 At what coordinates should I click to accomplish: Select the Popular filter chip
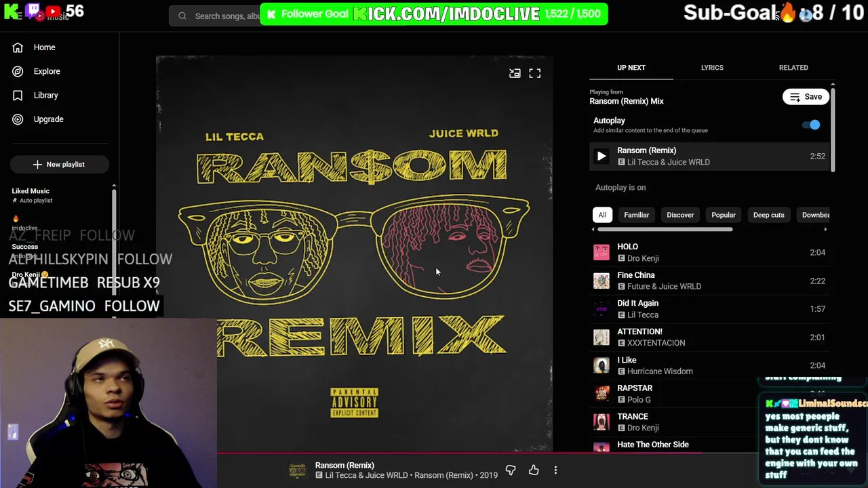724,215
